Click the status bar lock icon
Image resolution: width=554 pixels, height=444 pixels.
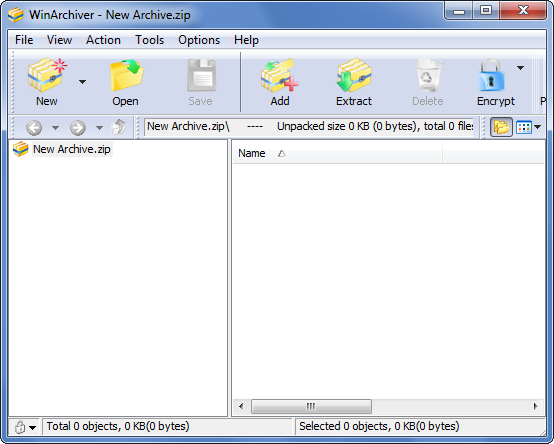point(20,427)
